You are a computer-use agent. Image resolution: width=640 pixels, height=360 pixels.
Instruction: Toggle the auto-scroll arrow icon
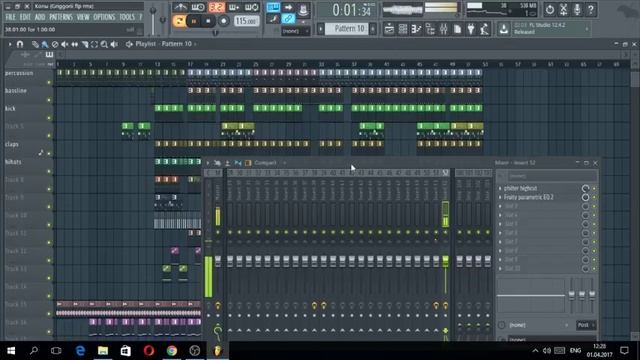[288, 7]
